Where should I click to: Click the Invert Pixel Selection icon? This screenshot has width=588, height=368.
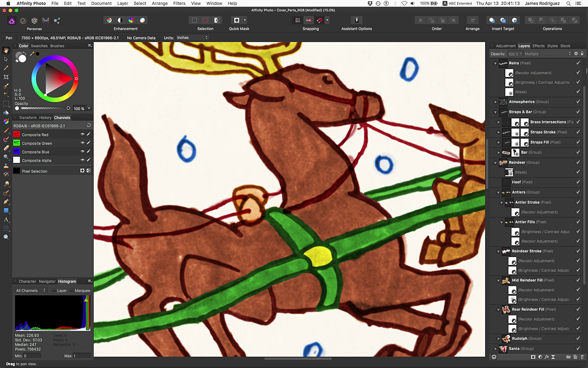(x=216, y=21)
